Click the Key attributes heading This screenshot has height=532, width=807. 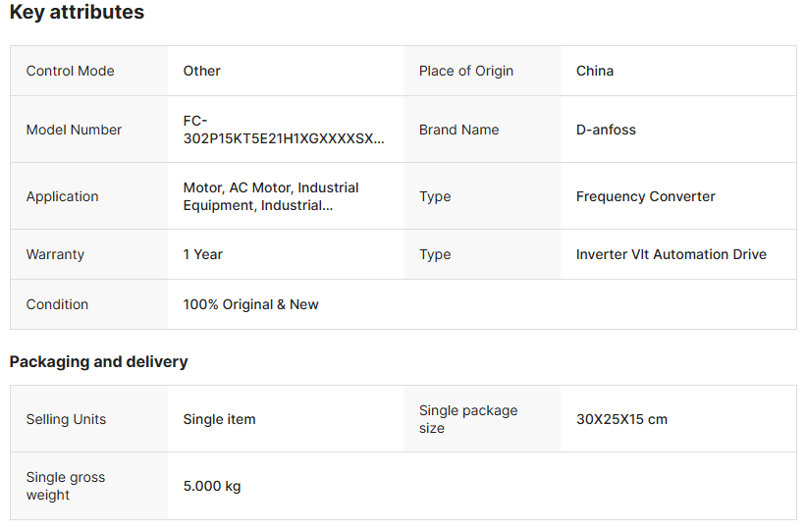pyautogui.click(x=77, y=13)
